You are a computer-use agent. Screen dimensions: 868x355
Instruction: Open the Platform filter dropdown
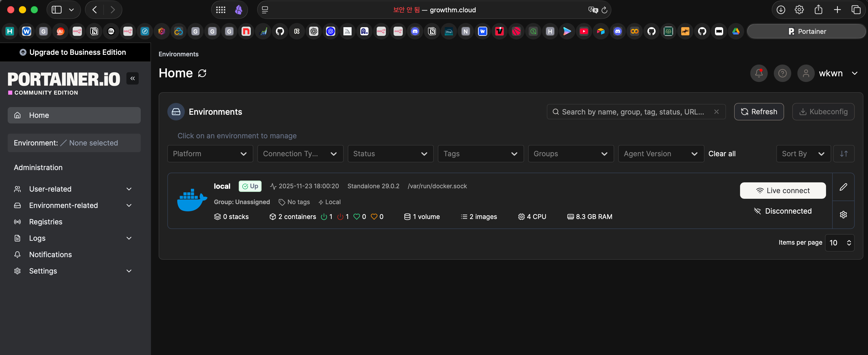coord(210,153)
